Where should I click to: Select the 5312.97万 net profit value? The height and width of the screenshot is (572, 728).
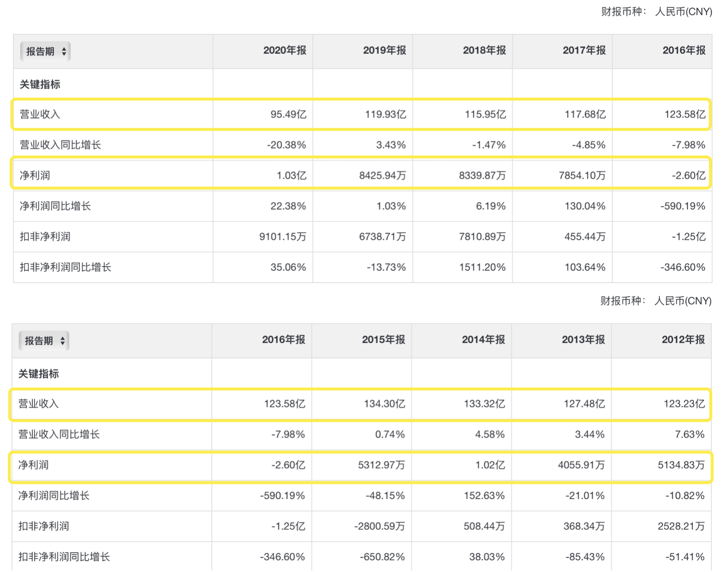381,465
